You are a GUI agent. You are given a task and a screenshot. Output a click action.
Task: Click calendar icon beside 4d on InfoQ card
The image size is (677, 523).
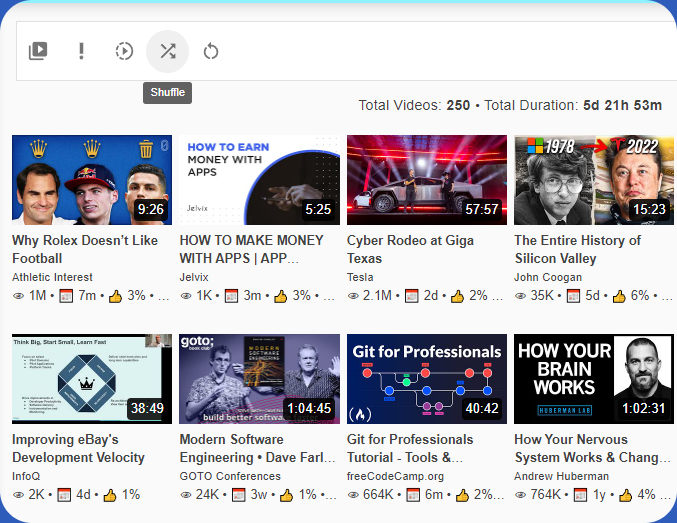click(x=64, y=495)
